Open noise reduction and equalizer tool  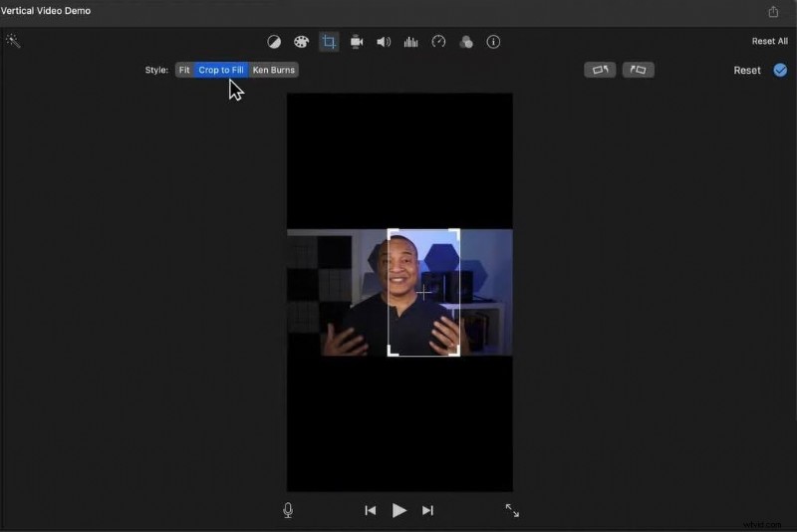click(x=410, y=42)
